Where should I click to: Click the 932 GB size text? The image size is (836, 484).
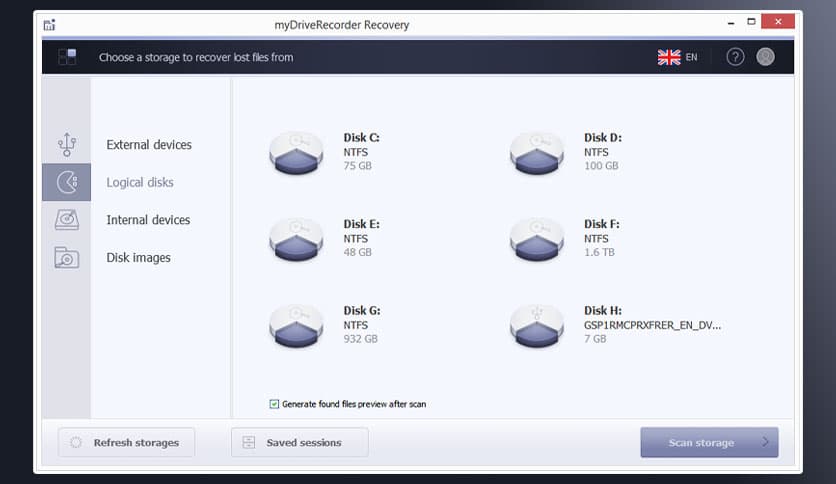pos(360,339)
